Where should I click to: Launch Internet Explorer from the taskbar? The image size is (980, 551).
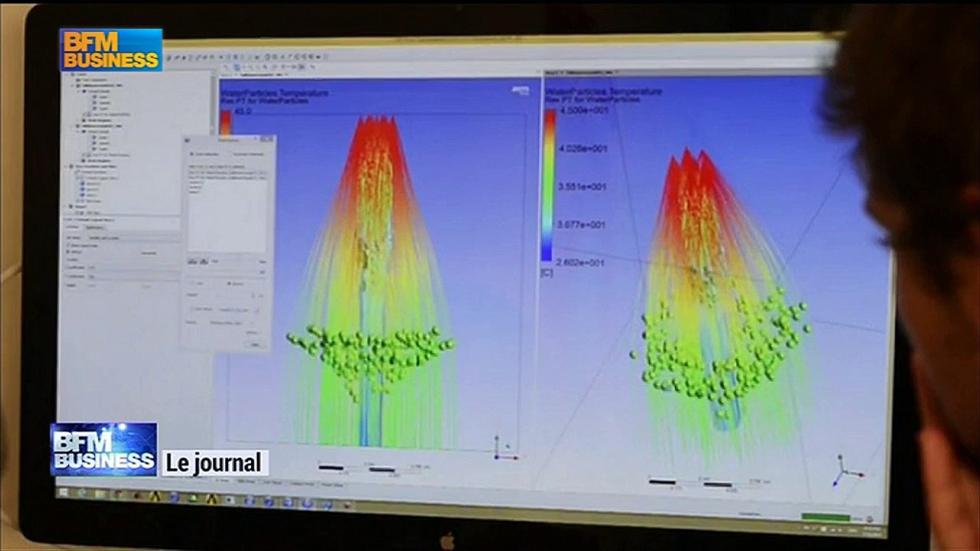82,494
